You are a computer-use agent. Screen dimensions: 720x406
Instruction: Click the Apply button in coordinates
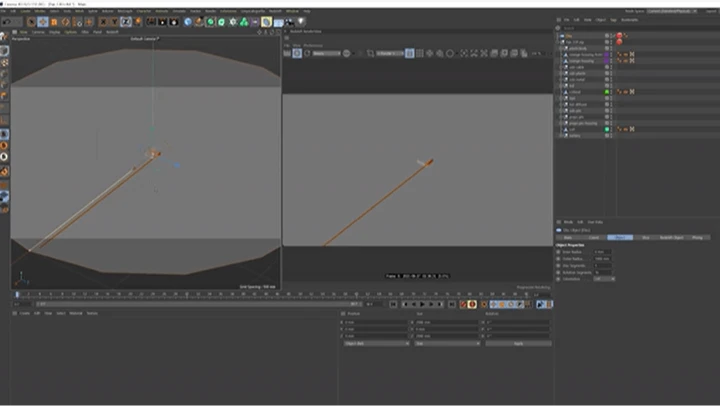tap(518, 344)
